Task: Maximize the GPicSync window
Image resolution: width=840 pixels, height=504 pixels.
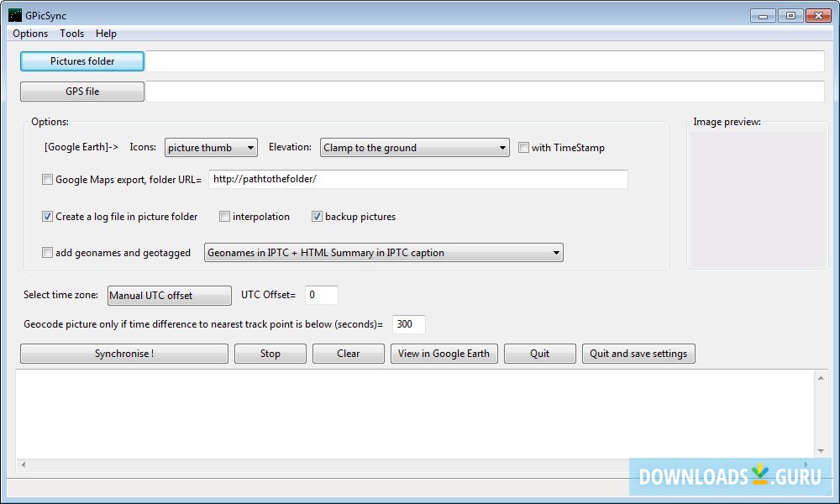Action: 790,15
